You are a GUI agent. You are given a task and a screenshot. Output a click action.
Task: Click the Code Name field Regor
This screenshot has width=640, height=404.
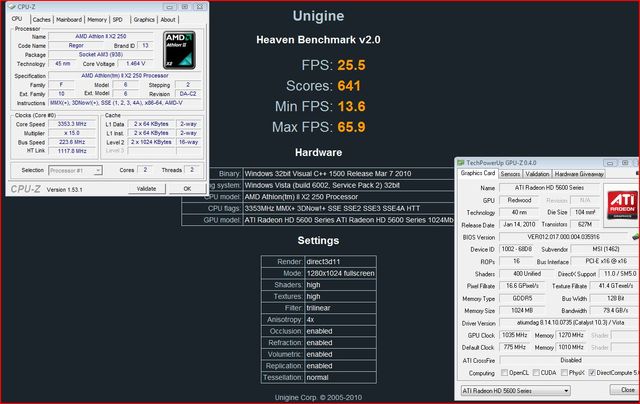76,45
